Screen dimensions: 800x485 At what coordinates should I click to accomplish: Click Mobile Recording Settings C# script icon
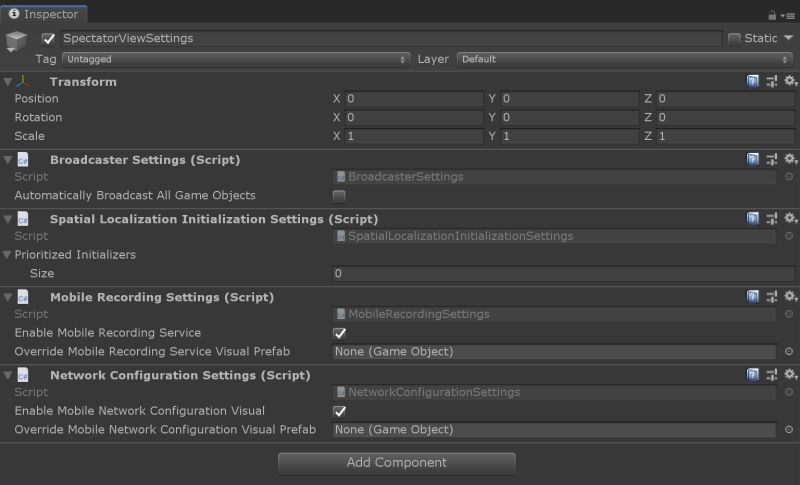pyautogui.click(x=23, y=297)
